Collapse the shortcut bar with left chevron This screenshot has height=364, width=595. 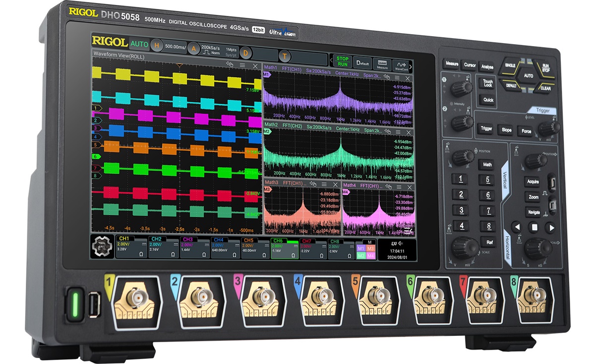pos(331,60)
